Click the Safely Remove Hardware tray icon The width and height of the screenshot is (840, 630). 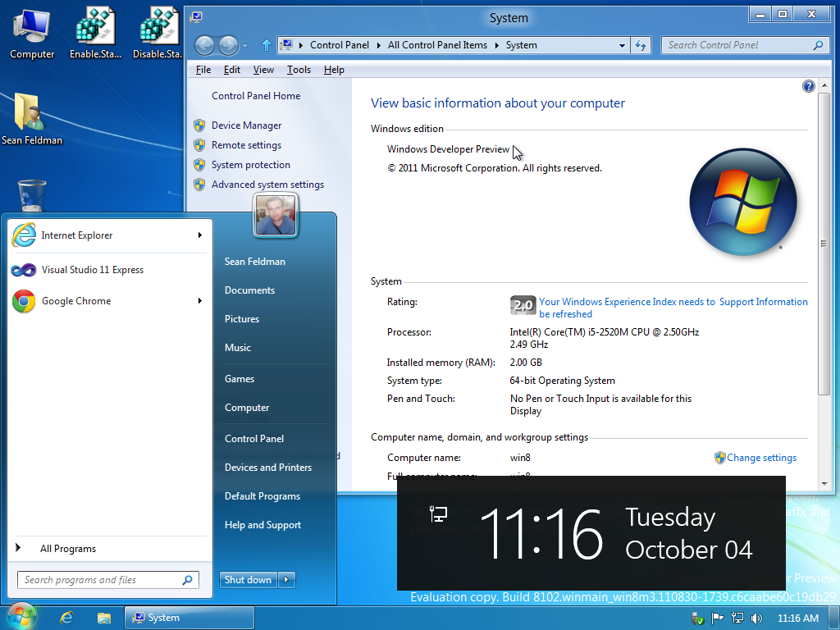pyautogui.click(x=697, y=619)
